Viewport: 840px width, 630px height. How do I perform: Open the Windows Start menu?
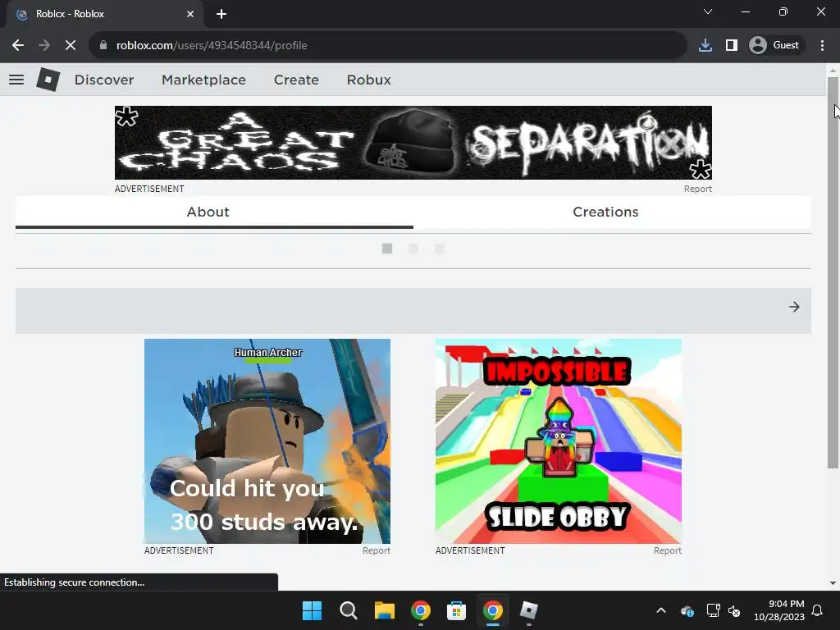pos(312,610)
